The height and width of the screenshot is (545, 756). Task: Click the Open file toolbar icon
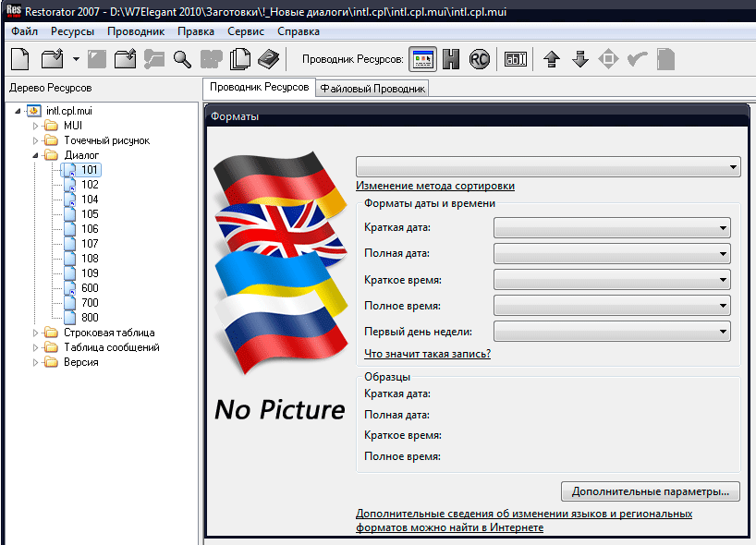52,59
